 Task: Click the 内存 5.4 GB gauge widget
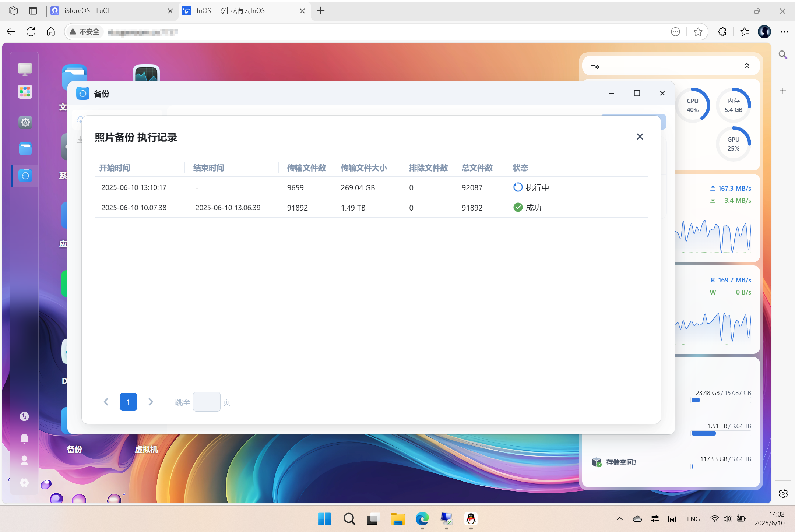tap(734, 105)
